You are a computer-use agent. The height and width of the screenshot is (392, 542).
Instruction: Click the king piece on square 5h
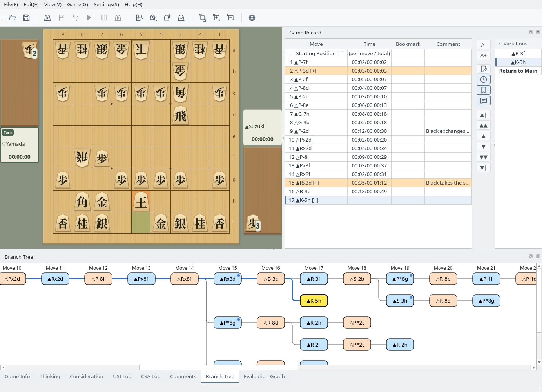coord(141,201)
